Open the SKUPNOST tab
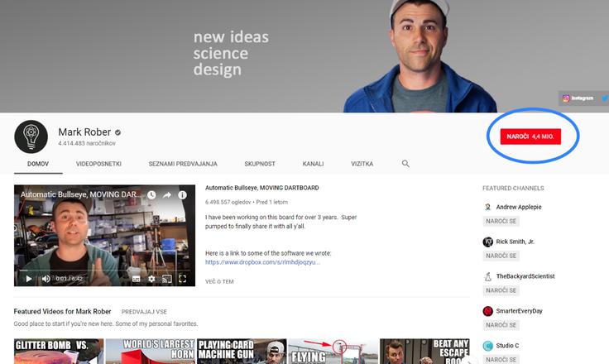Viewport: 609px width, 364px height. click(260, 164)
